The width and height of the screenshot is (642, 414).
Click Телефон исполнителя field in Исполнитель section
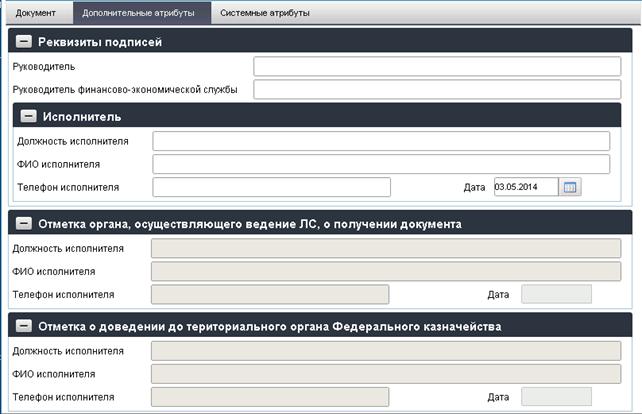(271, 187)
